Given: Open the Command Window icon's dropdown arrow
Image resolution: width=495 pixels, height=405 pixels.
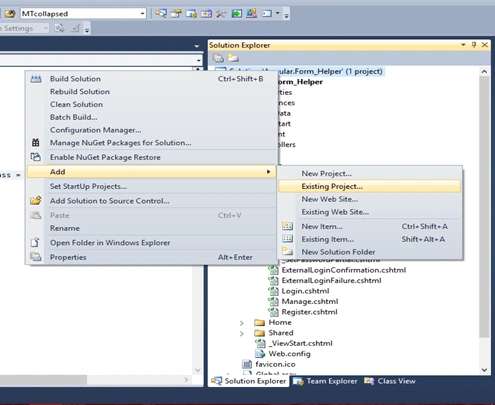Looking at the screenshot, I should (x=277, y=14).
